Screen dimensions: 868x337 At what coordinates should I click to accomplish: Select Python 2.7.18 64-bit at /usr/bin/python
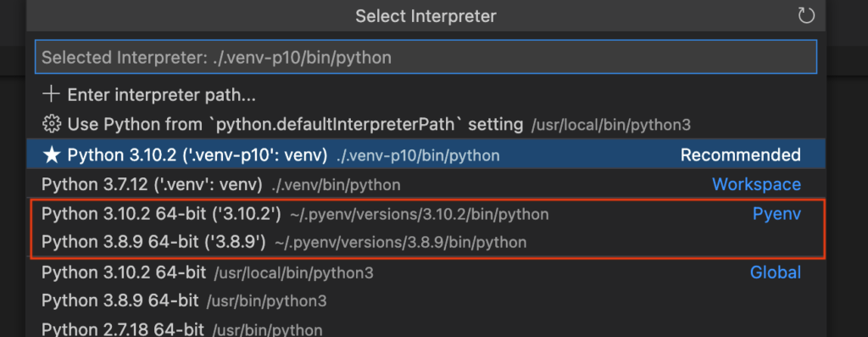[426, 330]
